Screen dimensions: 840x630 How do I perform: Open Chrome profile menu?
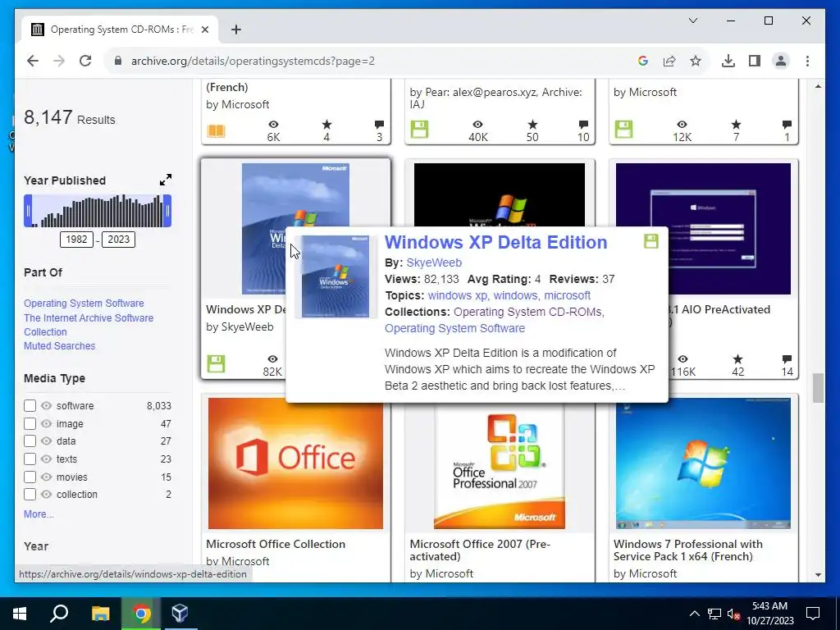pos(781,61)
